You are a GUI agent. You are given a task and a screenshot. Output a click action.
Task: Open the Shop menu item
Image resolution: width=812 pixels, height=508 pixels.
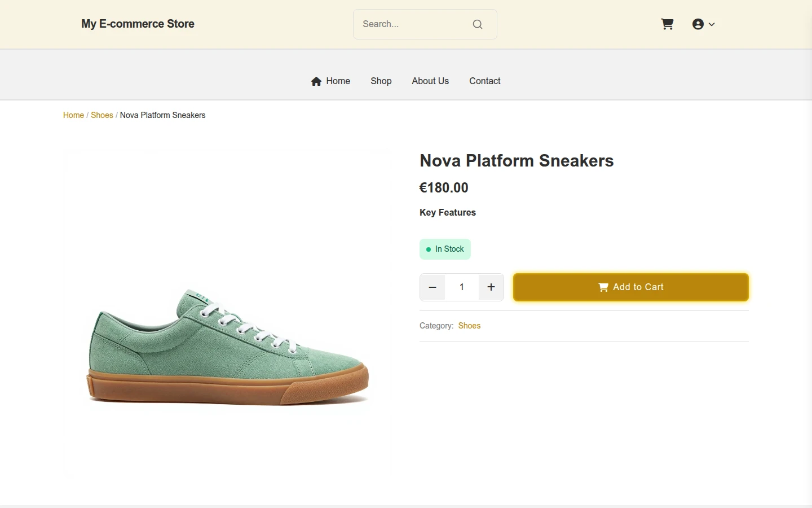coord(381,81)
